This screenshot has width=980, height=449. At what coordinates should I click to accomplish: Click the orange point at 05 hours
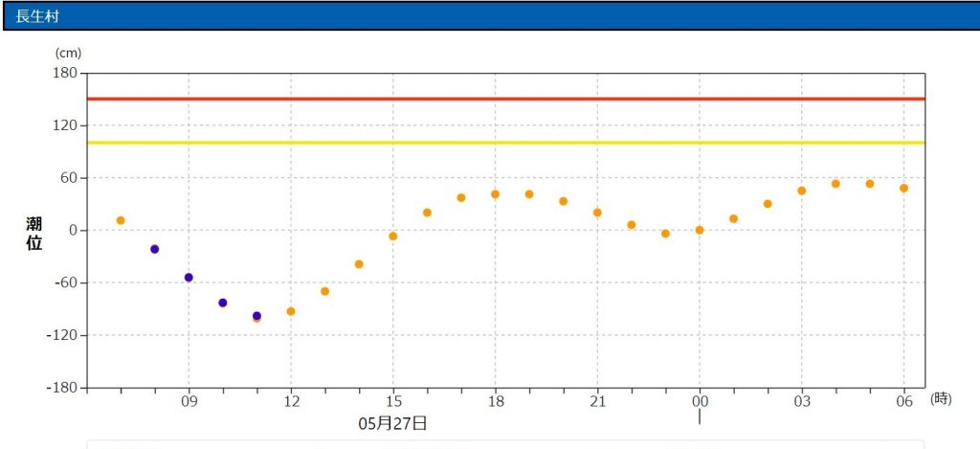(870, 184)
